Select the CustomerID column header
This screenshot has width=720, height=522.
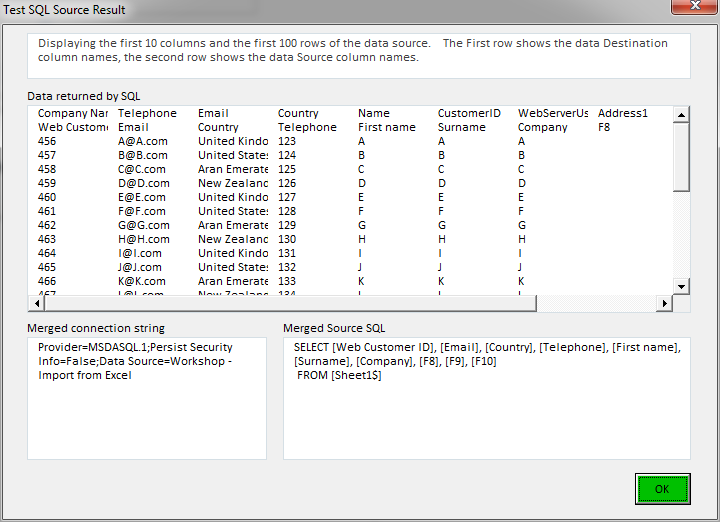click(x=469, y=113)
